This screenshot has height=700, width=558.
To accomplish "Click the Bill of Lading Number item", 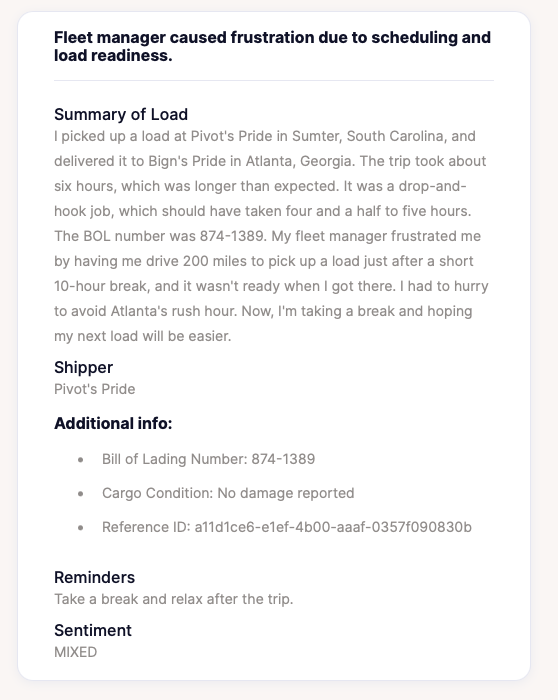I will [208, 459].
